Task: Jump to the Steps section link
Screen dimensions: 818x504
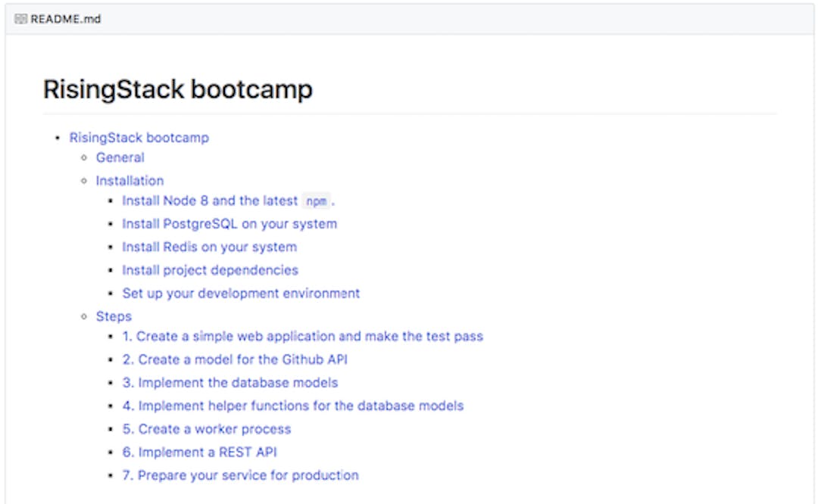Action: coord(114,316)
